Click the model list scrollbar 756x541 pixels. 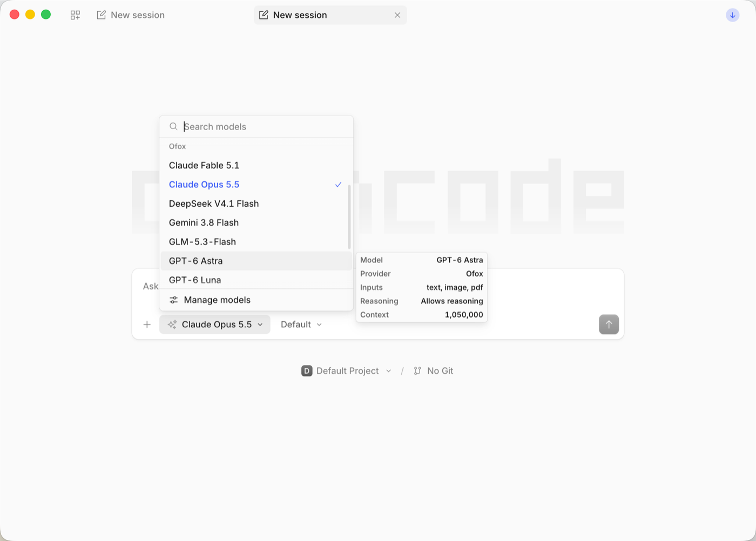[349, 217]
